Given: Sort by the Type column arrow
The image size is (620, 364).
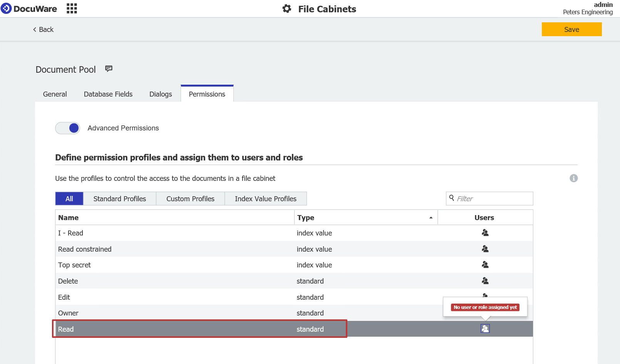Looking at the screenshot, I should point(431,218).
